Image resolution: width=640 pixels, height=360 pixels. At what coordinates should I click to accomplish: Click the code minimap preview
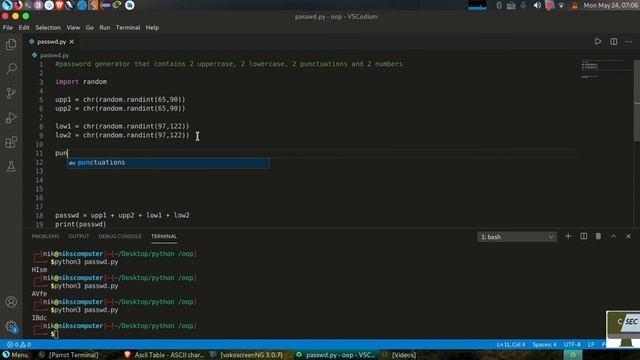point(606,69)
